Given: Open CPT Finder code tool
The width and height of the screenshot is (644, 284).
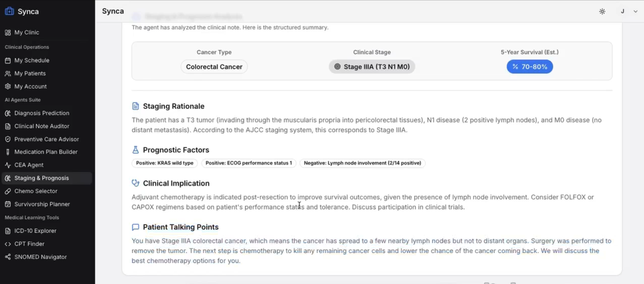Looking at the screenshot, I should [x=47, y=244].
